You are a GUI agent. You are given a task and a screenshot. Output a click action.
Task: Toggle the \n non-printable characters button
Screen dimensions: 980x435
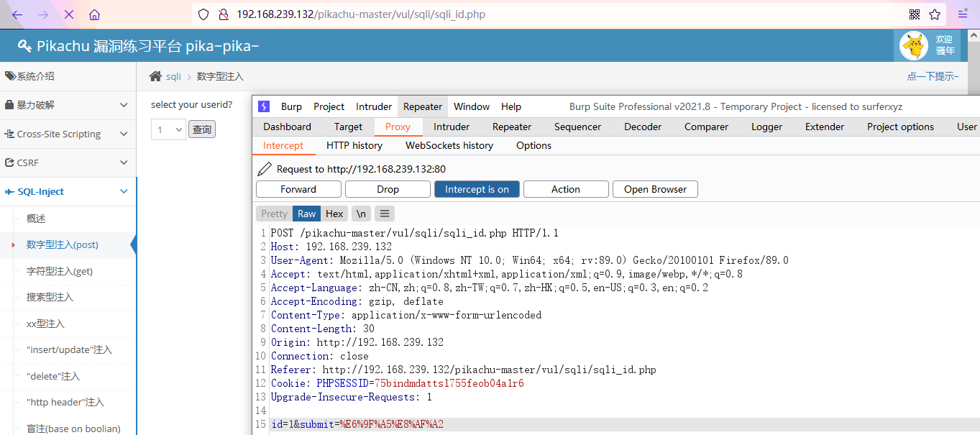pyautogui.click(x=361, y=214)
